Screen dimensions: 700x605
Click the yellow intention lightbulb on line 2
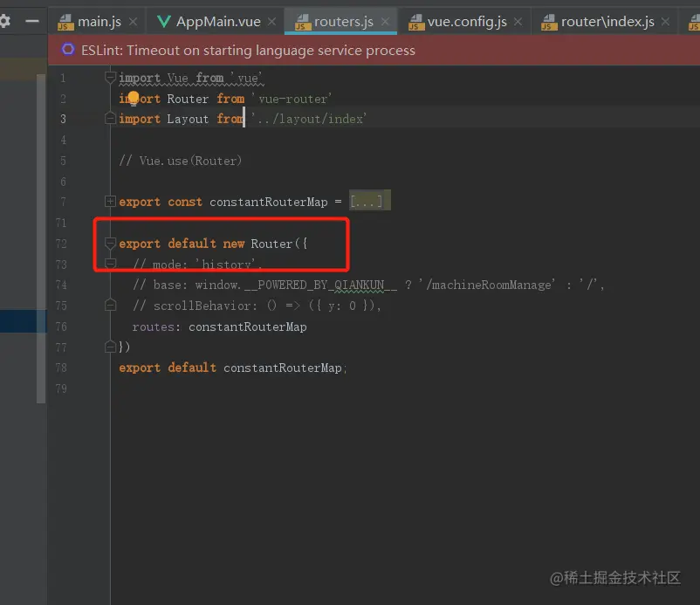[134, 98]
